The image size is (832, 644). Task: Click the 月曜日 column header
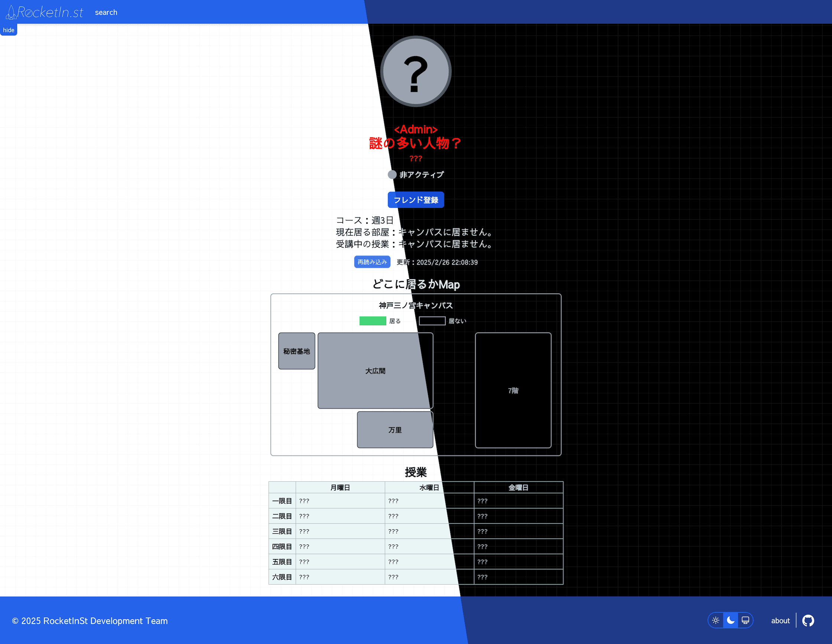pyautogui.click(x=340, y=488)
